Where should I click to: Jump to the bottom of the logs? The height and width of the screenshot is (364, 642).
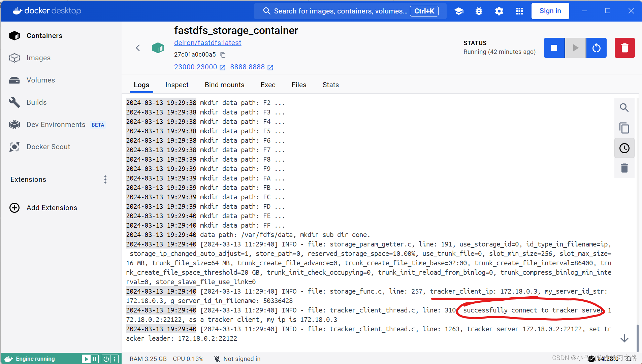(624, 338)
